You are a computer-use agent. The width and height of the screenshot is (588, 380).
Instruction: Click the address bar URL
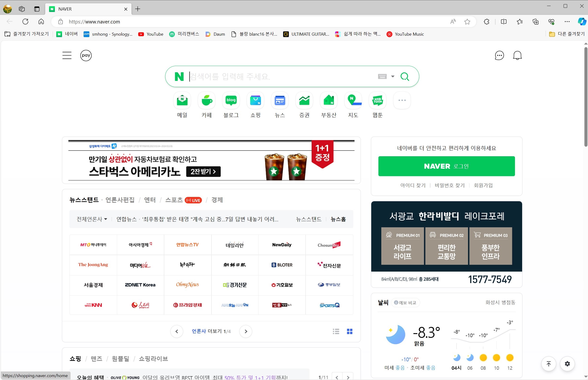click(x=94, y=22)
